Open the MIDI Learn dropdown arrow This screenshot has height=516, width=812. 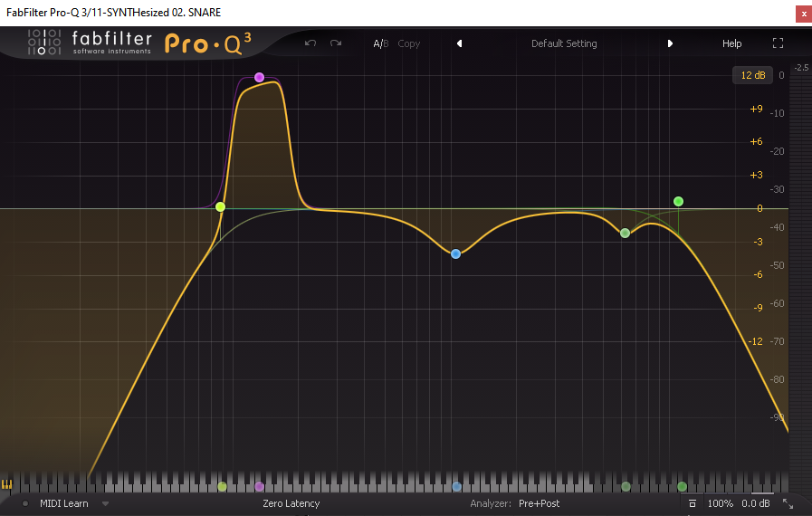click(x=105, y=503)
